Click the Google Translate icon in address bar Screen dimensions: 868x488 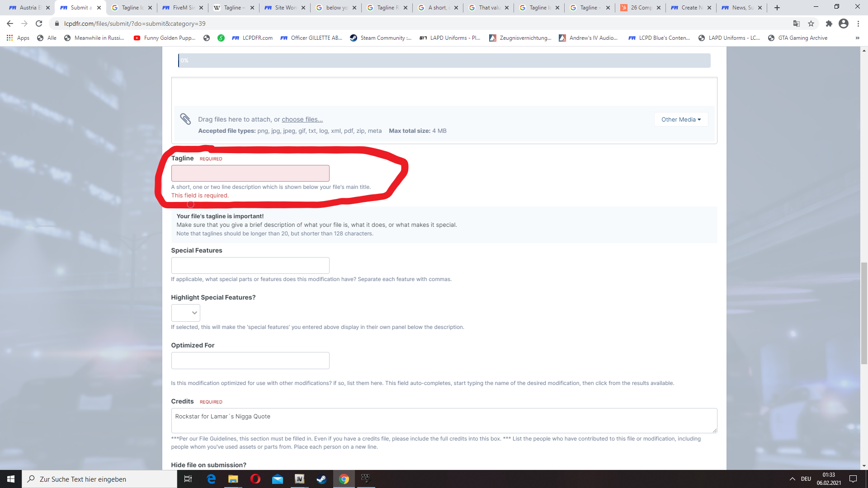[796, 23]
